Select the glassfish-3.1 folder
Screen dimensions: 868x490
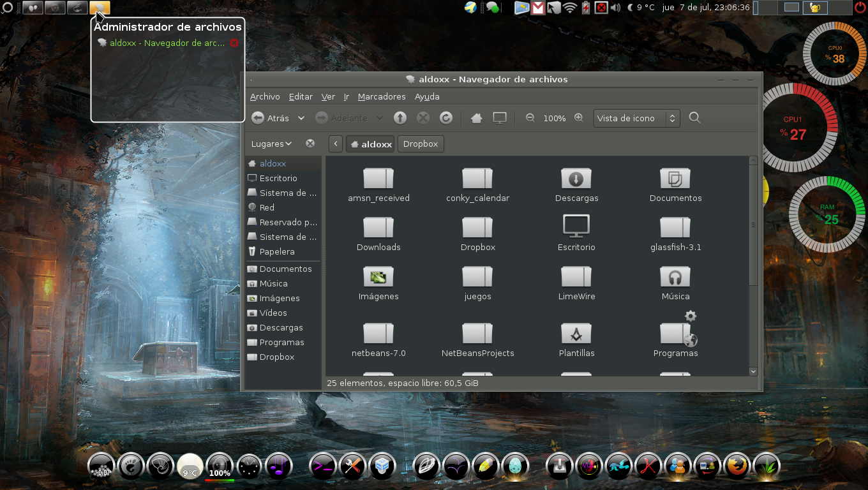coord(675,234)
